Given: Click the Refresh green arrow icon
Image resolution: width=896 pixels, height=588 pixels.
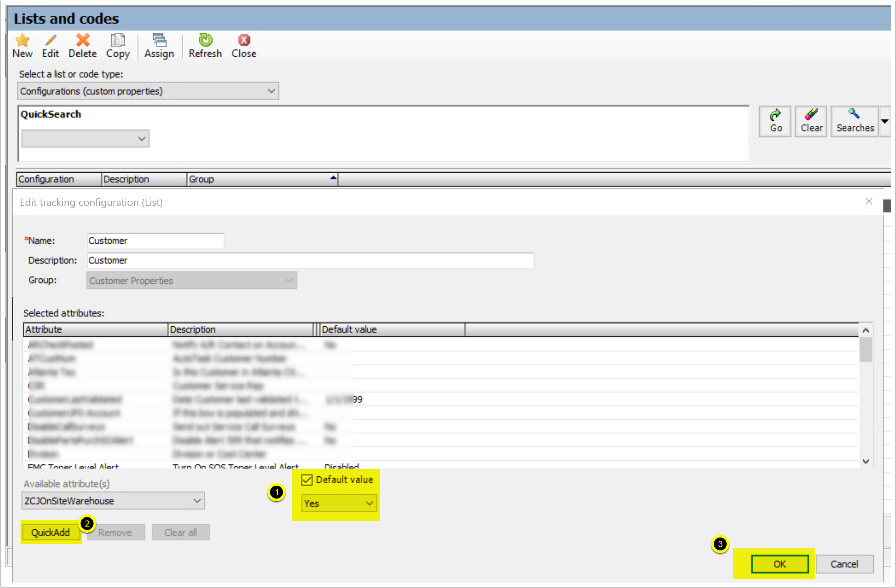Looking at the screenshot, I should (205, 40).
